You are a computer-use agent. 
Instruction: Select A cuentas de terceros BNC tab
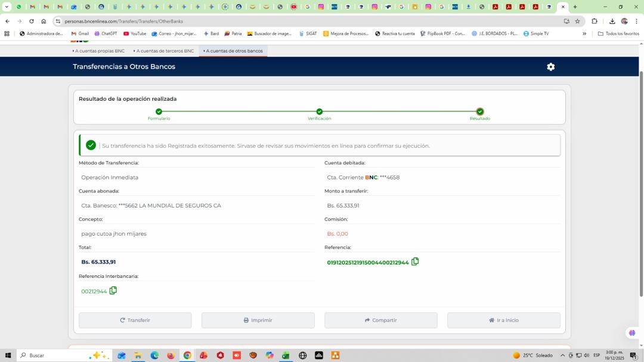click(164, 51)
